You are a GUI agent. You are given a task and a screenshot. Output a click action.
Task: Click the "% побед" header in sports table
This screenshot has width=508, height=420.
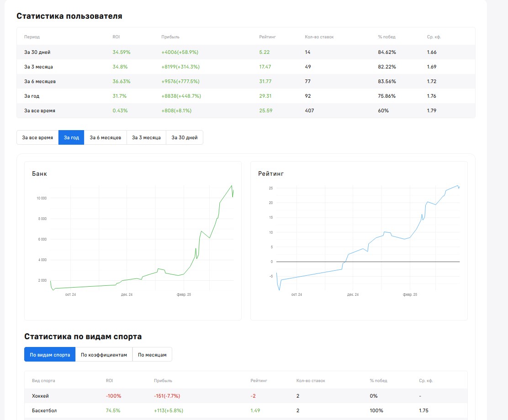point(378,381)
